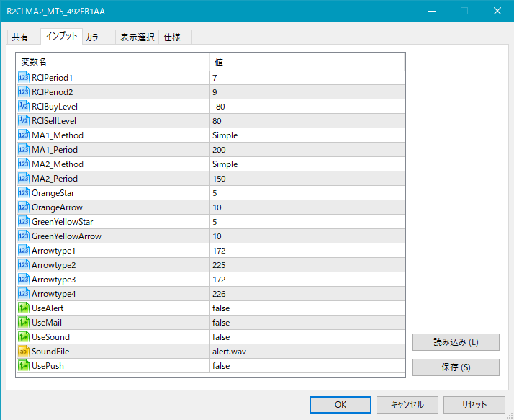The width and height of the screenshot is (514, 420).
Task: Select the OrangeStar variable name
Action: pos(53,193)
